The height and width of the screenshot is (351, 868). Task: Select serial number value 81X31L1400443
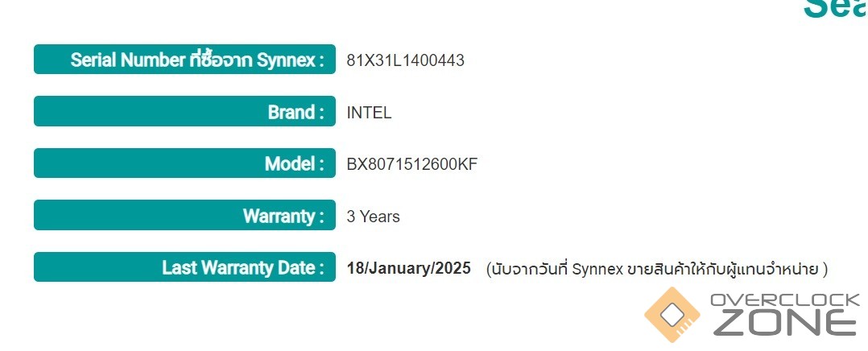(405, 60)
